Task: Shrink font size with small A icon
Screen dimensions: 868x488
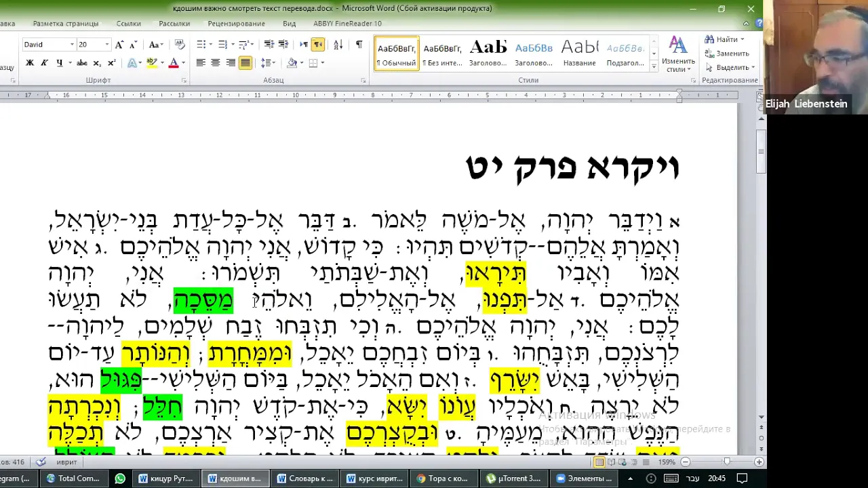Action: (x=133, y=45)
